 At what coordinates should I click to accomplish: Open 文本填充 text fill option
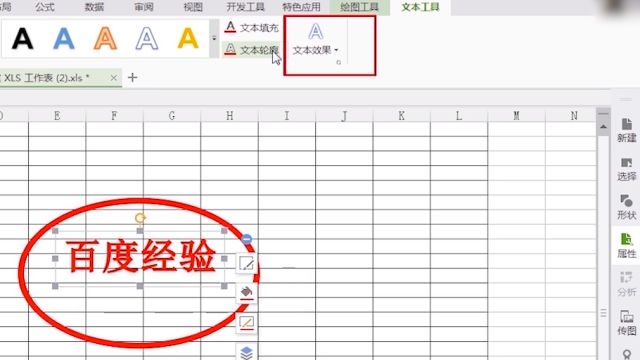click(x=252, y=28)
